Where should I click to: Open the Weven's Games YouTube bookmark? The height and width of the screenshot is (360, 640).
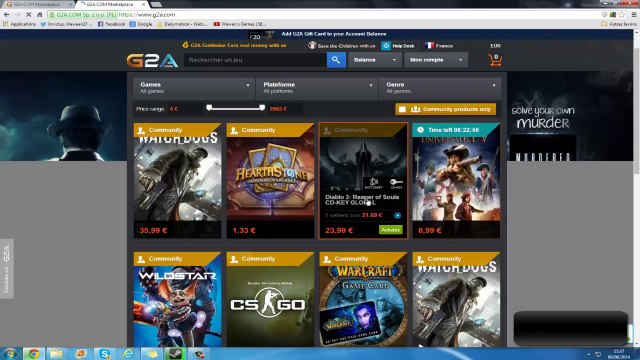(x=240, y=24)
